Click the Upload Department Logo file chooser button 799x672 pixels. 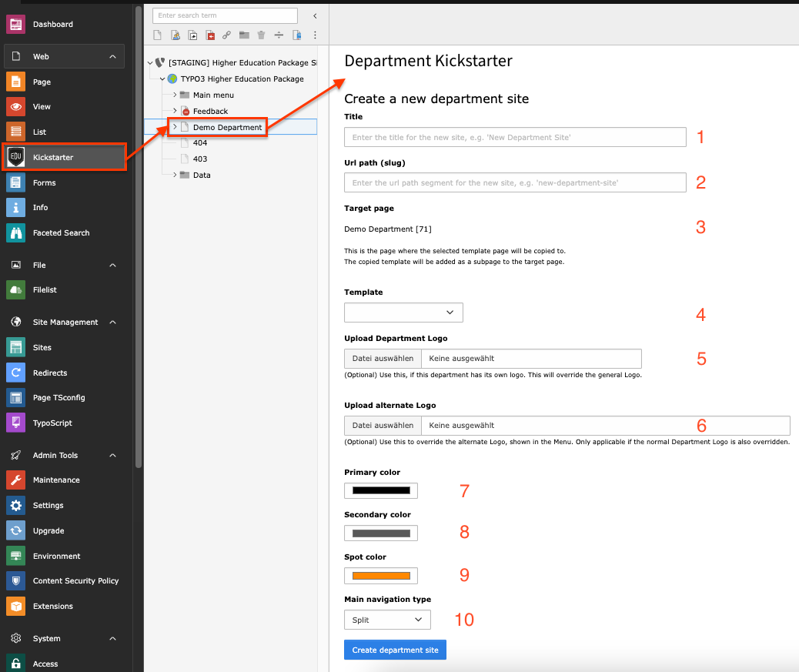pyautogui.click(x=383, y=359)
